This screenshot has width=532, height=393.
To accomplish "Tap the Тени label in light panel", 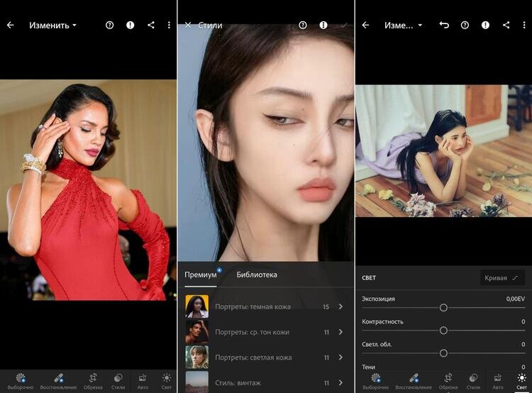I will [368, 367].
